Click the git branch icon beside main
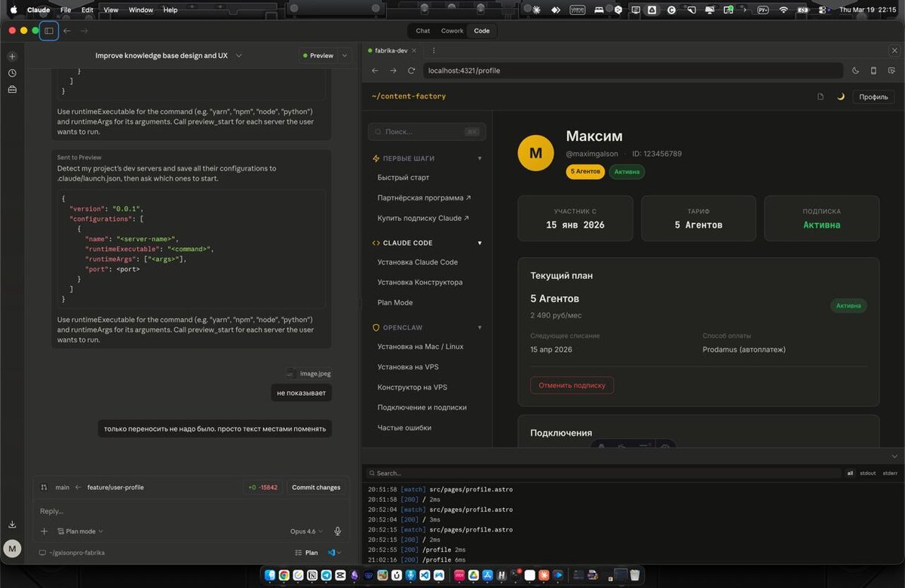 [x=44, y=488]
